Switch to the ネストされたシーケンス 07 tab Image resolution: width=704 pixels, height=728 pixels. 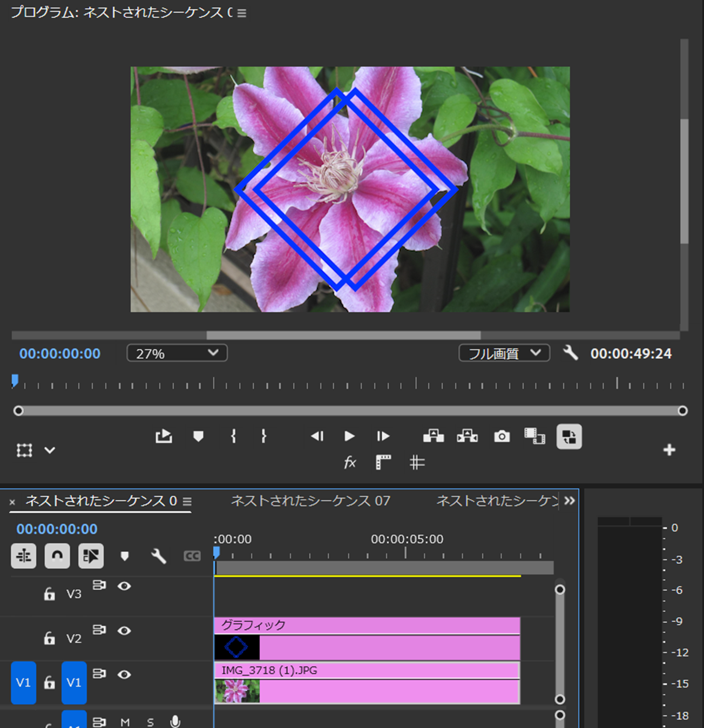pyautogui.click(x=312, y=501)
